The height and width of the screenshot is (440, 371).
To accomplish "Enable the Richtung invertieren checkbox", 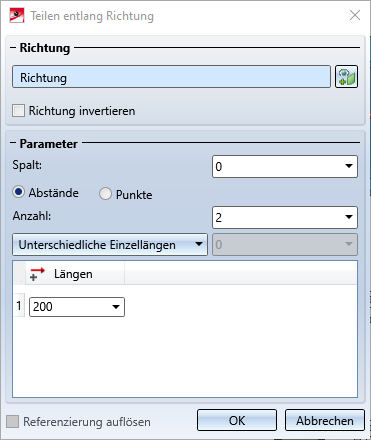I will (18, 111).
